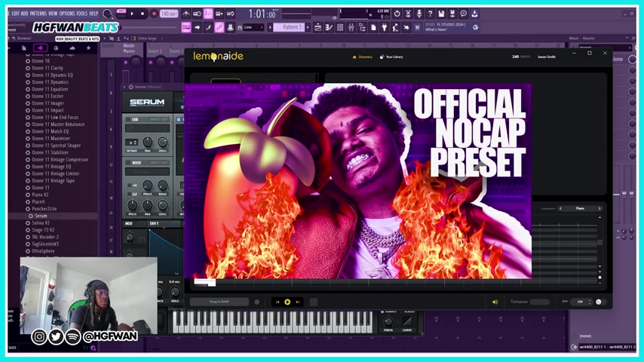This screenshot has width=644, height=362.
Task: Open the mixer icon in toolbar
Action: (351, 27)
